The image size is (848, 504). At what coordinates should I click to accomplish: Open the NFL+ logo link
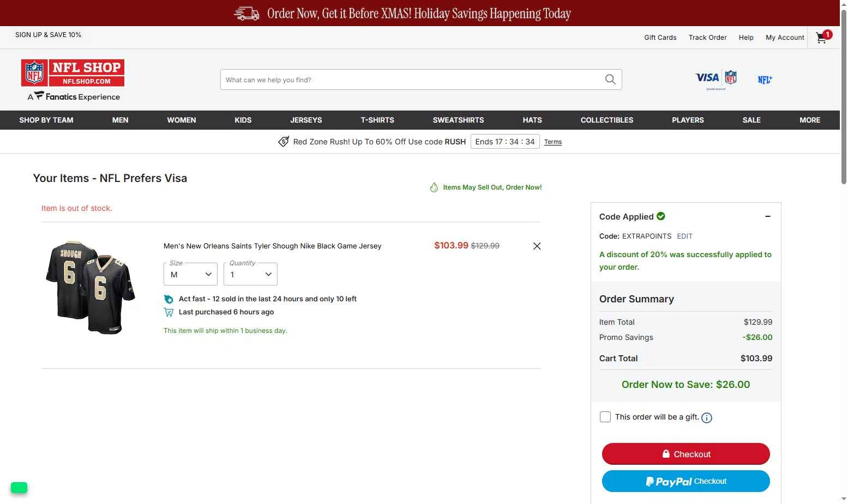pos(765,80)
